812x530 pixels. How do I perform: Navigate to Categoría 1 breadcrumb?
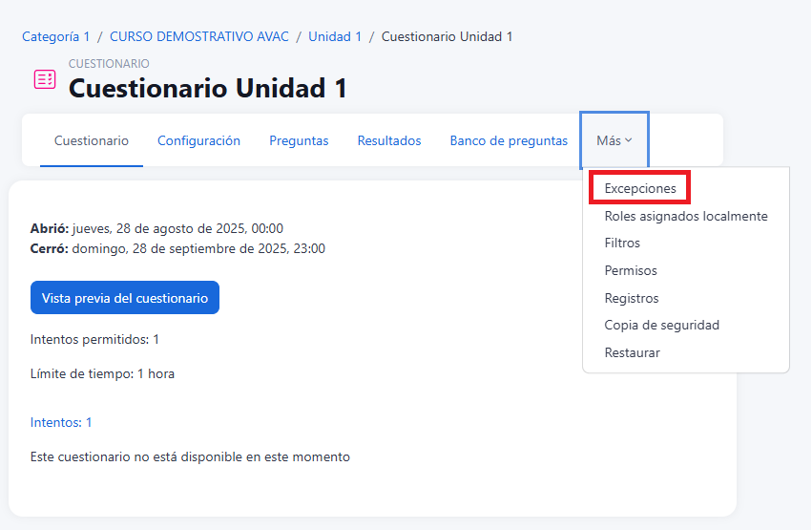pos(55,36)
